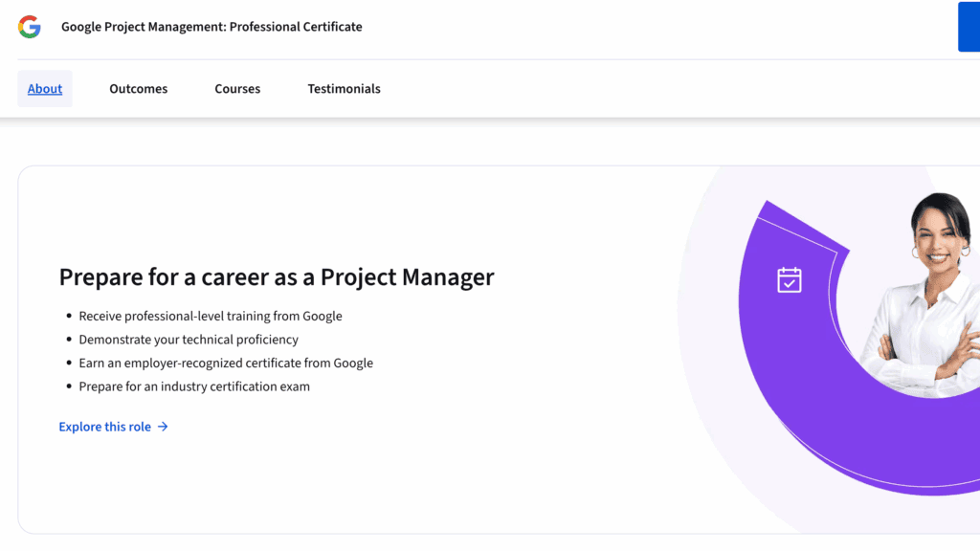The width and height of the screenshot is (980, 551).
Task: Select 'Receive professional-level training from Google' bullet
Action: click(x=210, y=316)
